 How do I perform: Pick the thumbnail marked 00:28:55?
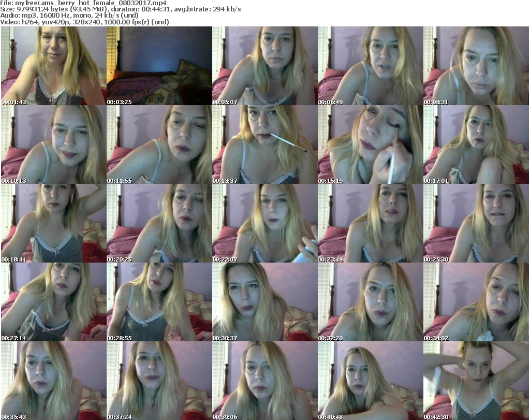pos(159,302)
